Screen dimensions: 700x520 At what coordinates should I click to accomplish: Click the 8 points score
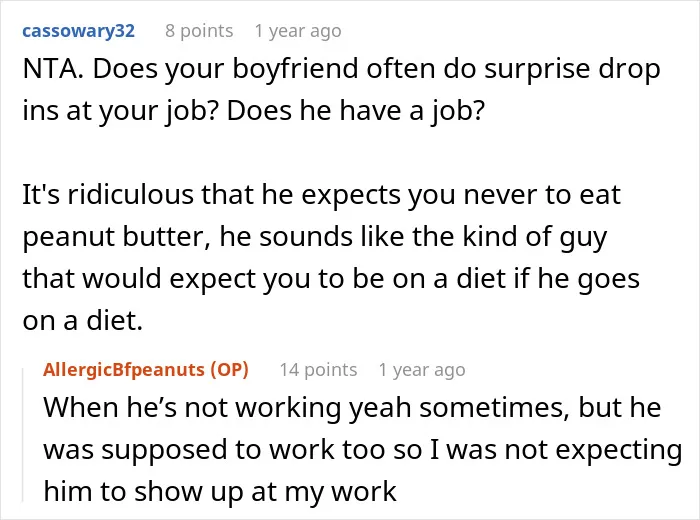click(199, 31)
